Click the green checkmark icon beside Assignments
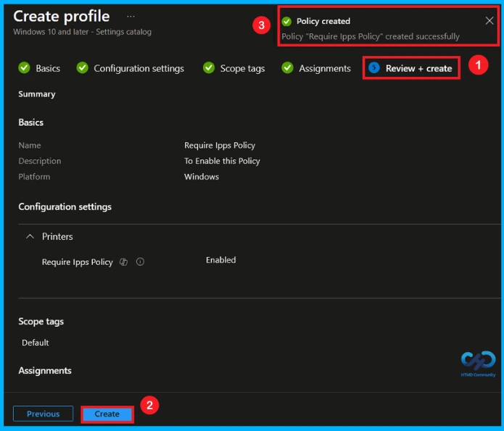This screenshot has width=504, height=431. point(287,68)
